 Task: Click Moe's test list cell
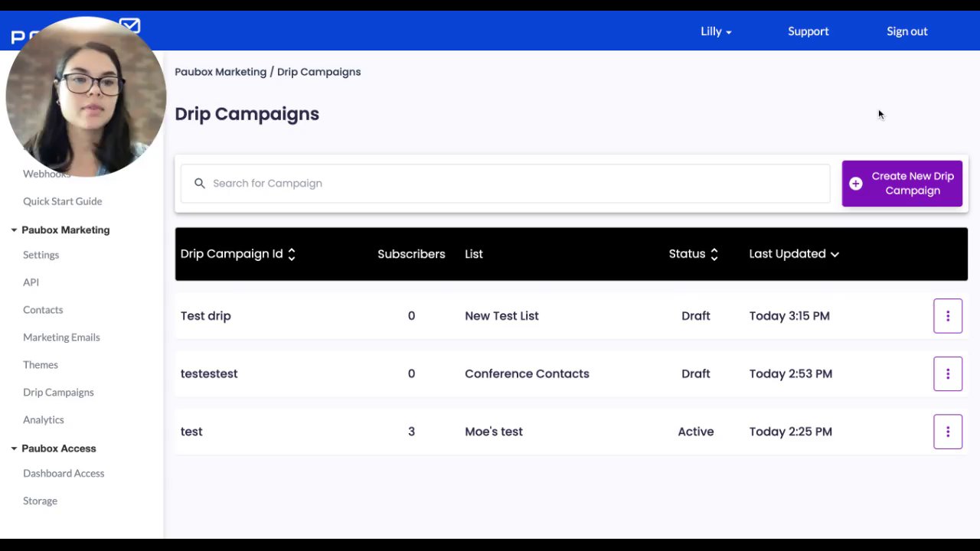(x=494, y=432)
